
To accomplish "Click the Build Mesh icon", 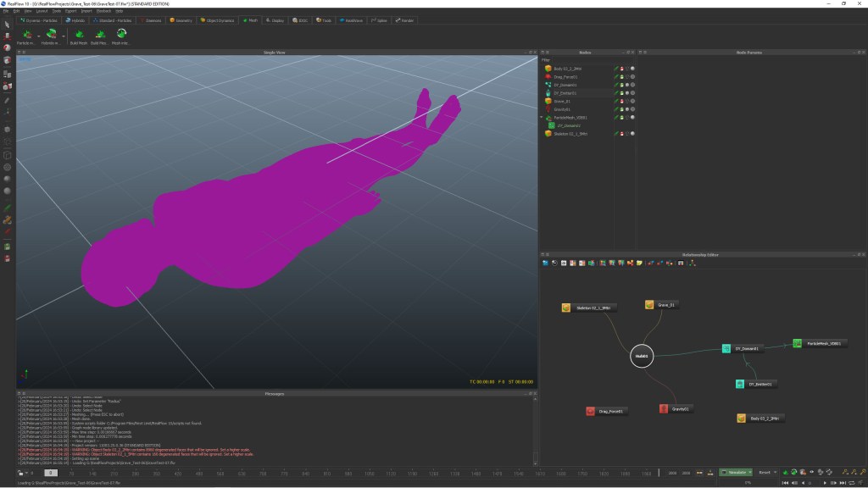I will pyautogui.click(x=79, y=34).
